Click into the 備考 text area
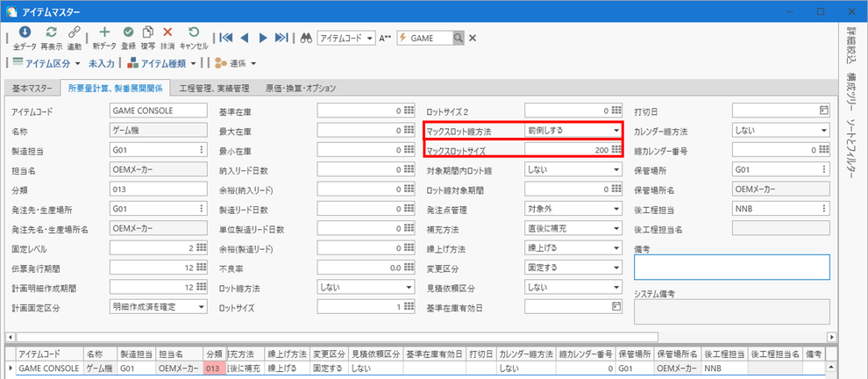This screenshot has height=379, width=868. tap(731, 267)
